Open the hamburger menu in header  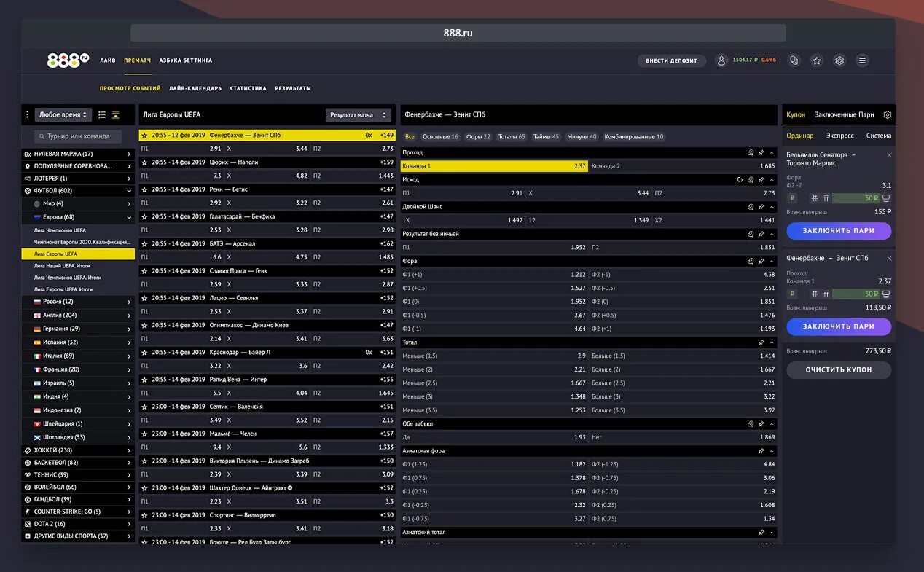[x=862, y=60]
